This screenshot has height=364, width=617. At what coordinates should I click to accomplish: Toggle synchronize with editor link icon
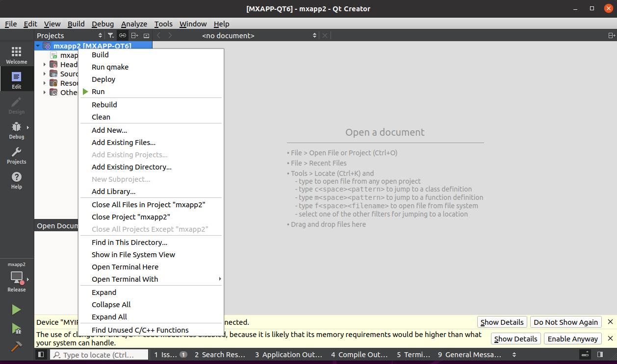[x=123, y=35]
